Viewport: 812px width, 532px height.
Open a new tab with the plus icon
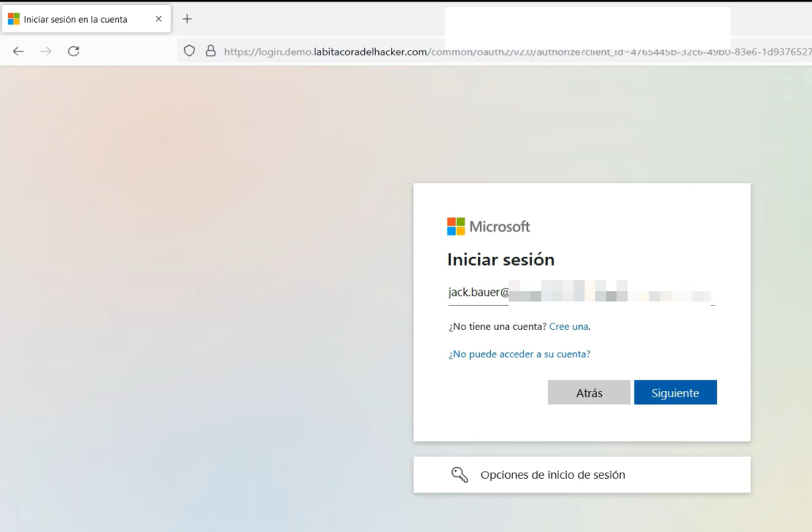[x=187, y=19]
